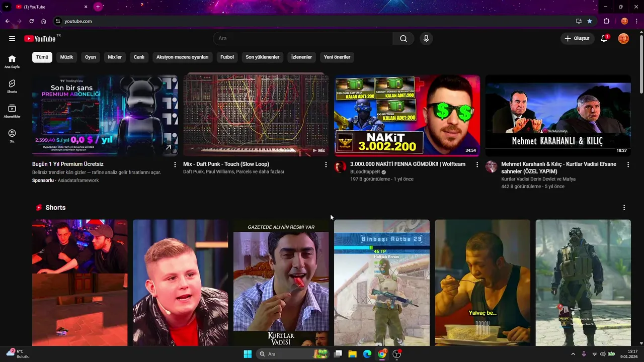Open the TradingView Premium ad thumbnail
The width and height of the screenshot is (644, 362).
click(x=105, y=116)
